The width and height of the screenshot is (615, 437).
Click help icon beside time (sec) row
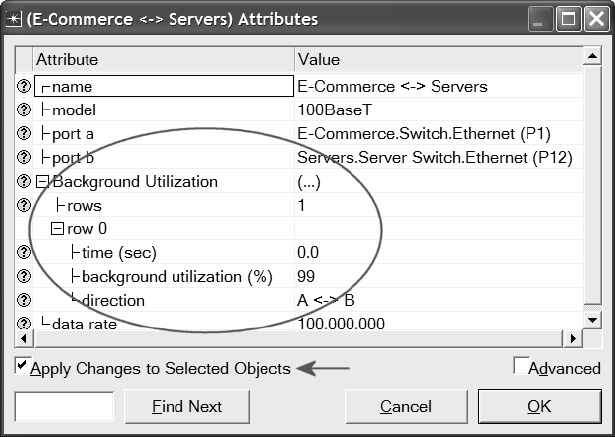coord(24,252)
